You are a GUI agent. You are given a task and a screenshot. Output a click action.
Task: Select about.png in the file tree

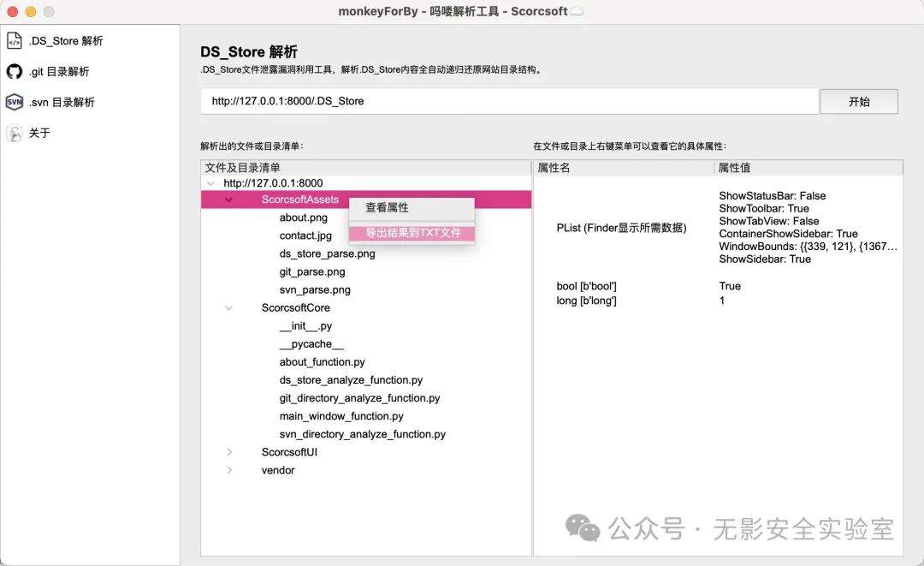coord(304,217)
